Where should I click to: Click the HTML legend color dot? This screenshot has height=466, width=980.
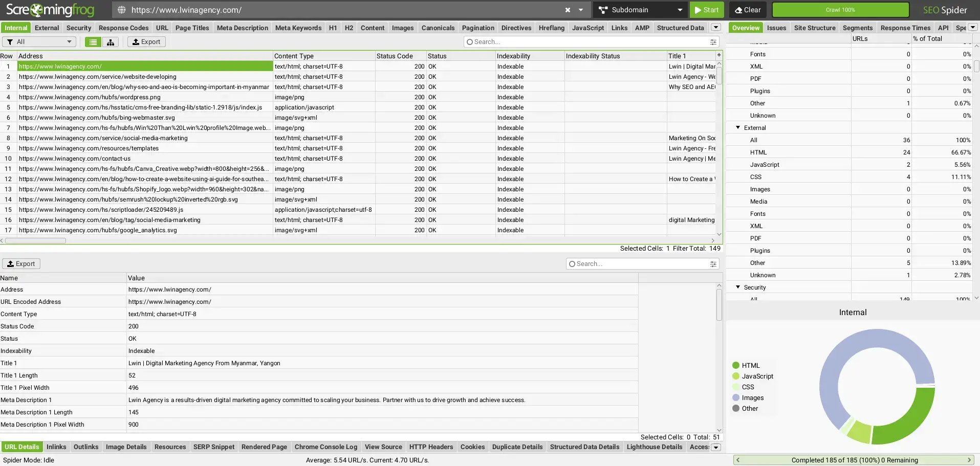click(x=736, y=365)
